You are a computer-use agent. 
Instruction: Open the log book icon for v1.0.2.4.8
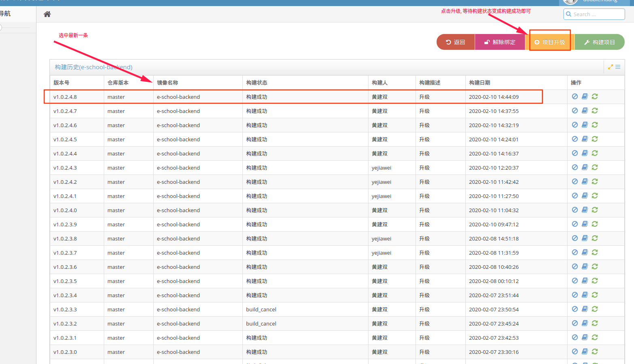point(585,96)
